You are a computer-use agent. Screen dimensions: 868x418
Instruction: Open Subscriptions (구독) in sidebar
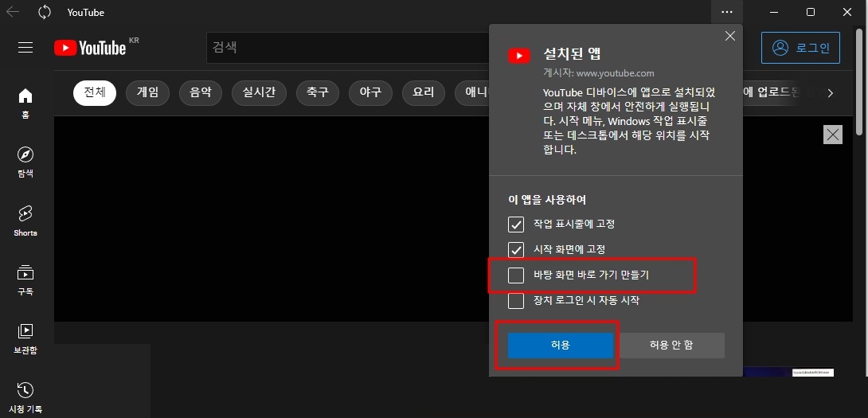[25, 280]
